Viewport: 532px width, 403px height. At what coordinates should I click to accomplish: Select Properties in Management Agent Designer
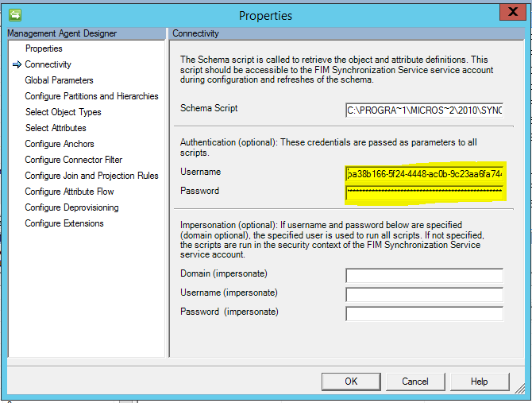(44, 48)
